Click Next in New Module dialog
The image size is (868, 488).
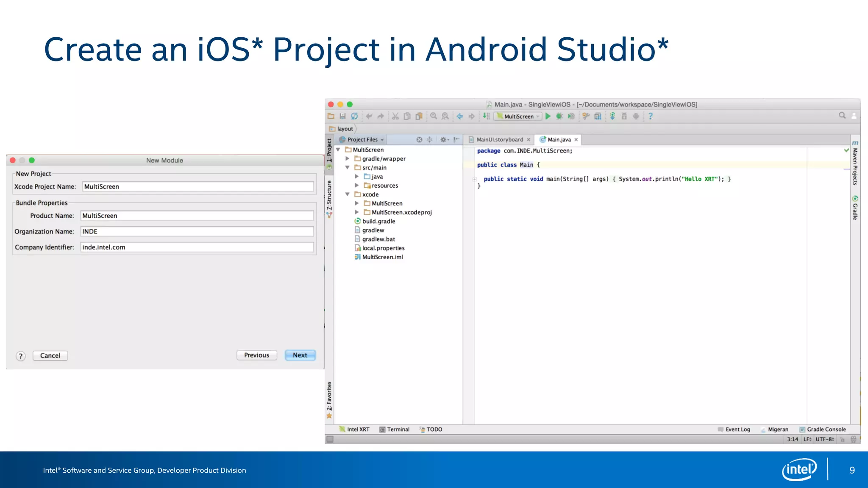click(x=300, y=355)
